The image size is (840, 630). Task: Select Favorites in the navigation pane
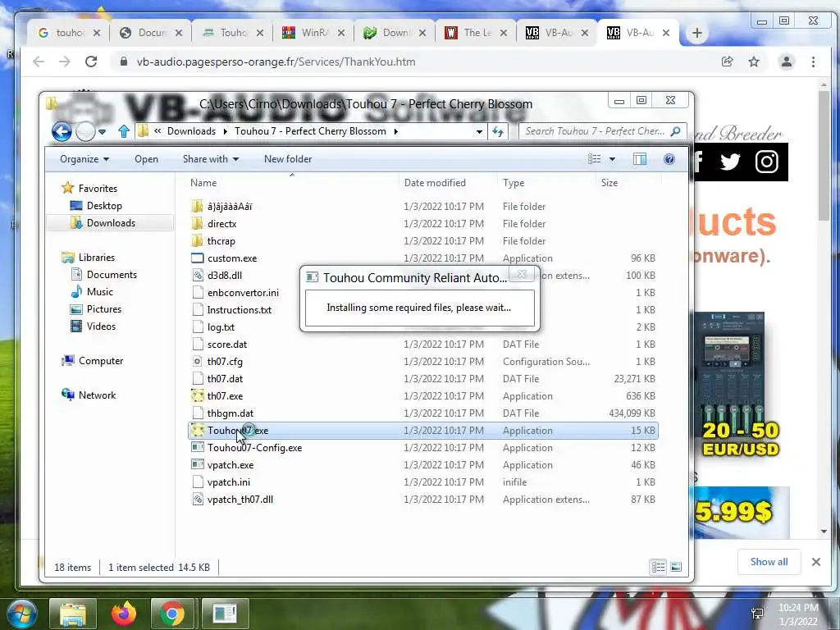coord(89,188)
